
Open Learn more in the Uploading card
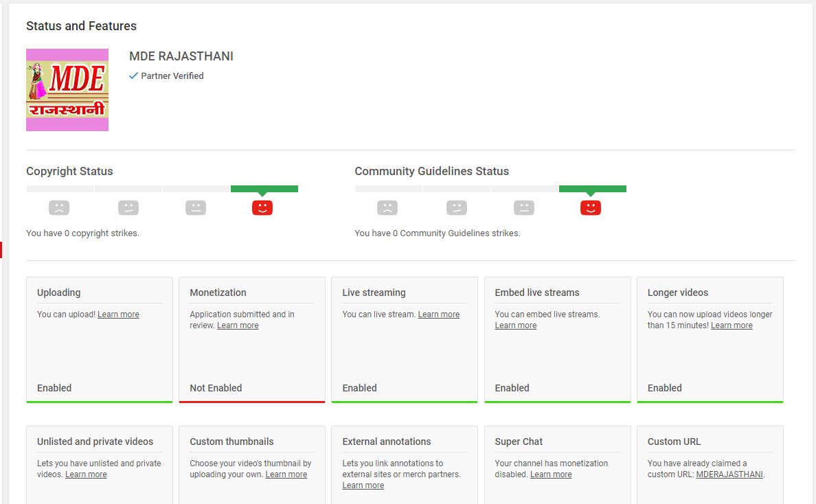coord(118,314)
